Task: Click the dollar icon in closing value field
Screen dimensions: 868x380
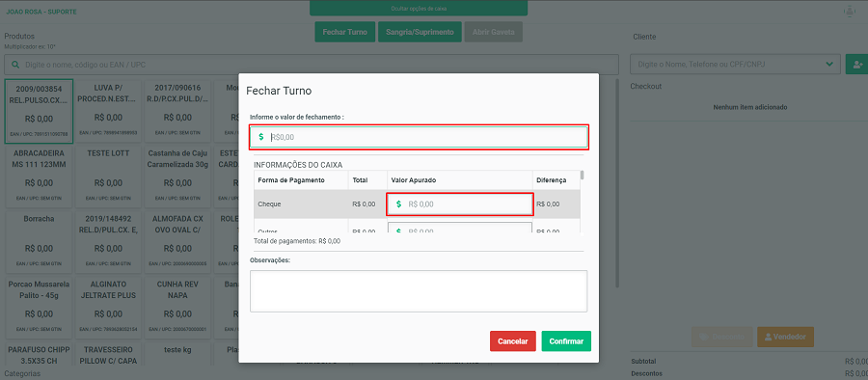Action: (261, 137)
